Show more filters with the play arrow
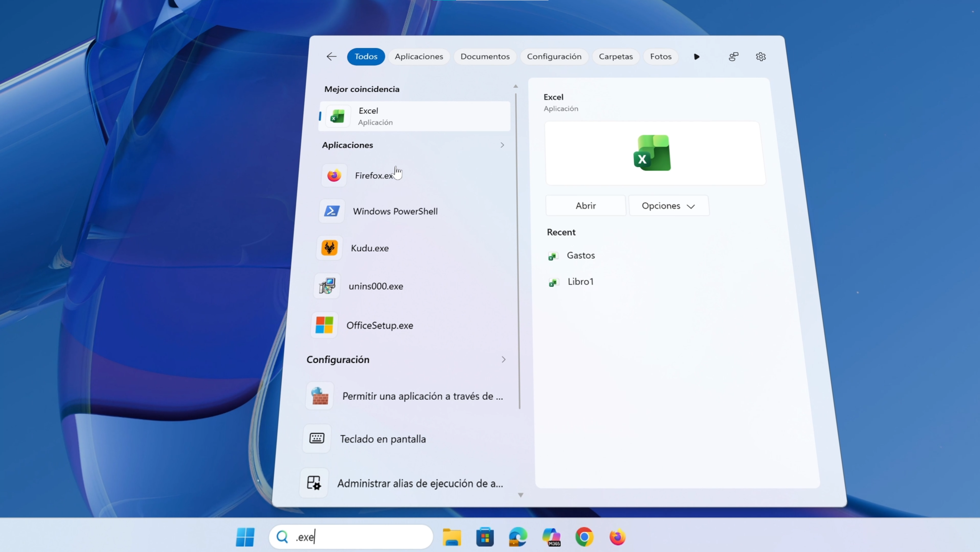980x552 pixels. pos(697,57)
